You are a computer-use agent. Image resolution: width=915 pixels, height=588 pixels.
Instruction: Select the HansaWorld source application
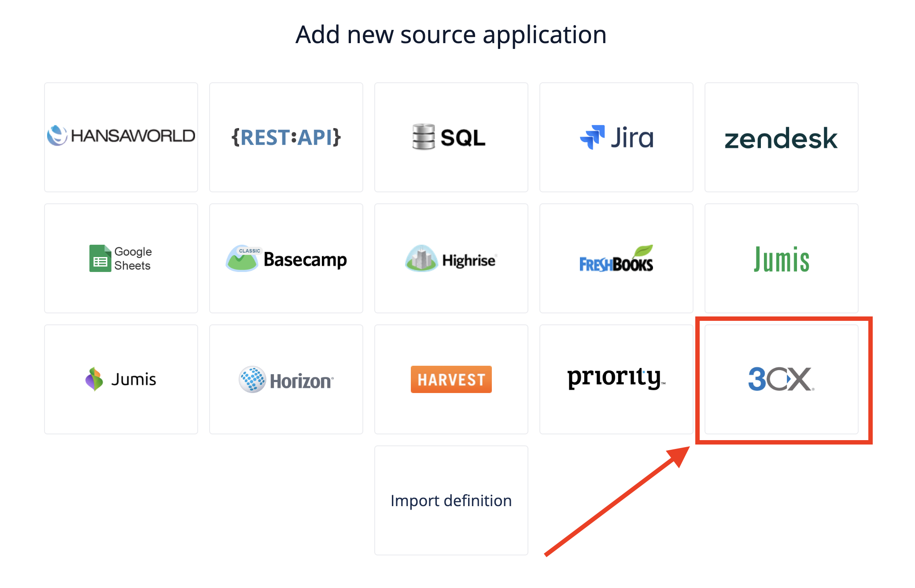(x=121, y=137)
